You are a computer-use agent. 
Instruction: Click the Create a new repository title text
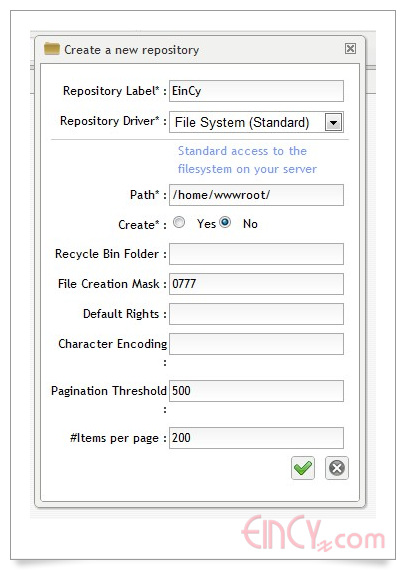(x=132, y=50)
